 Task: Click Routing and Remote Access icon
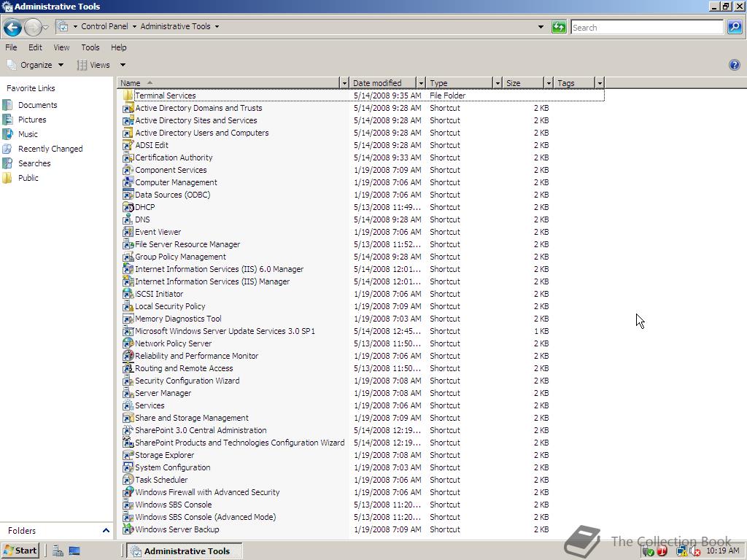click(128, 368)
